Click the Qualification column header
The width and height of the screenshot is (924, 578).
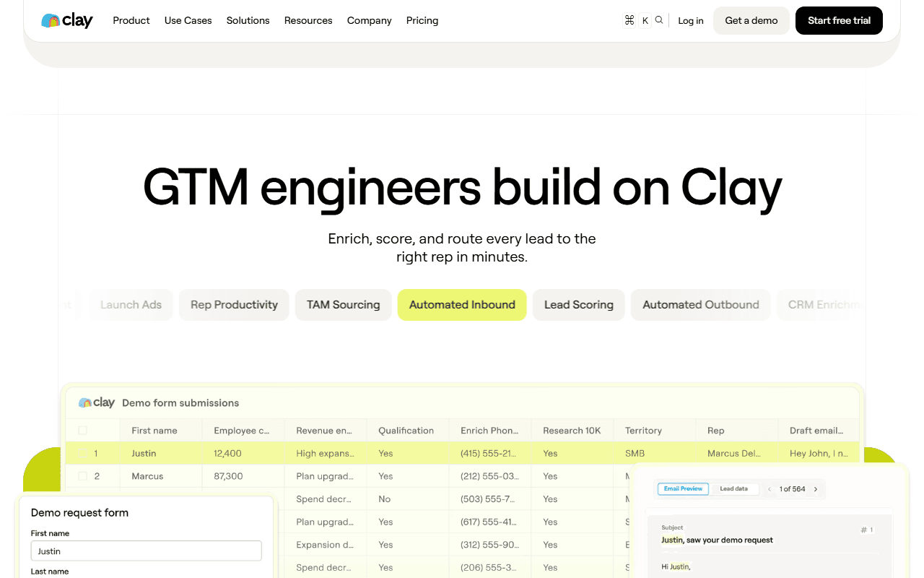tap(408, 430)
